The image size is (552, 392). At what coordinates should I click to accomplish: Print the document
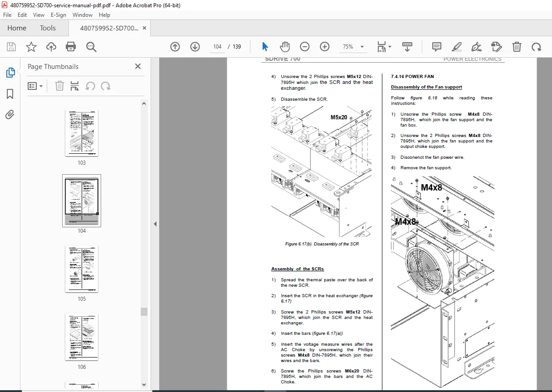tap(71, 47)
